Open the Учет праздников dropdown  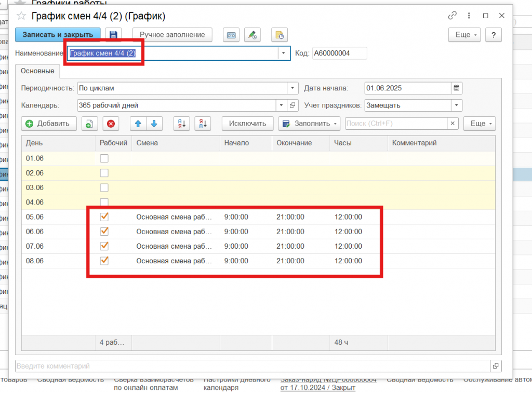(456, 105)
